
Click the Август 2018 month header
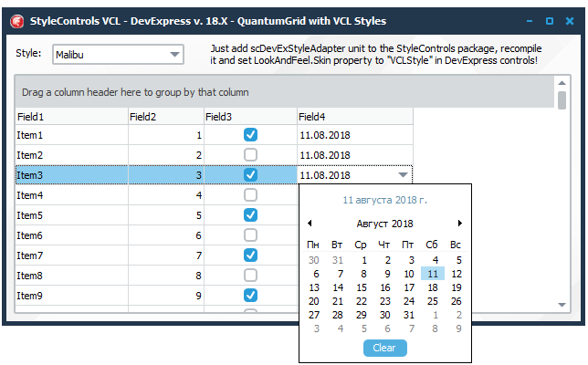(384, 224)
